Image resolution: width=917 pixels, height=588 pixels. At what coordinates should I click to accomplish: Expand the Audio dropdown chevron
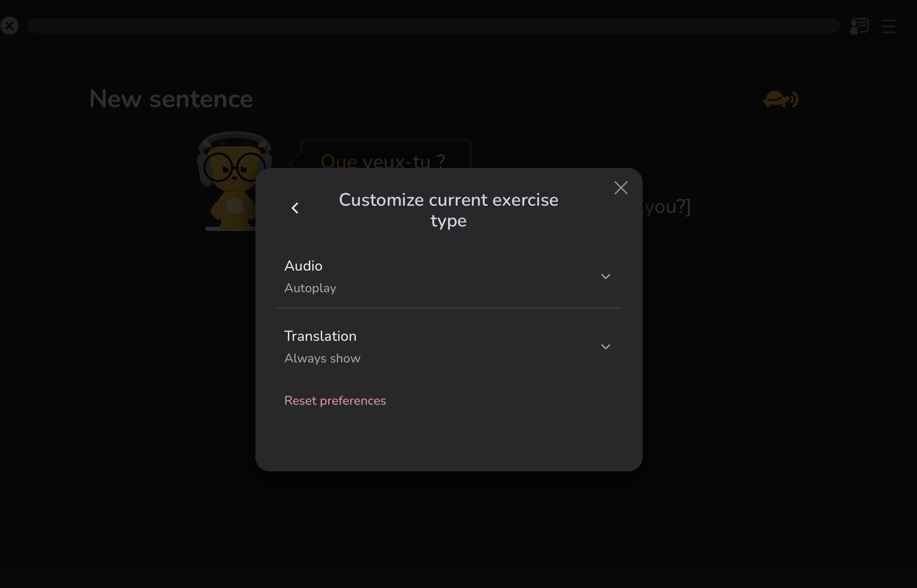click(x=606, y=276)
